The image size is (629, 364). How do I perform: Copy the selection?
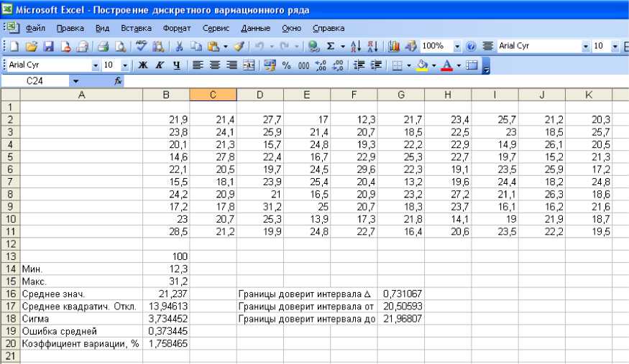(196, 47)
